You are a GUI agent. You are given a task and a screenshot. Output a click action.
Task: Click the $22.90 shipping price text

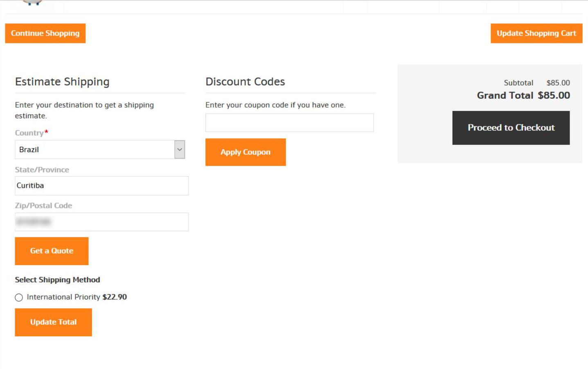click(115, 297)
